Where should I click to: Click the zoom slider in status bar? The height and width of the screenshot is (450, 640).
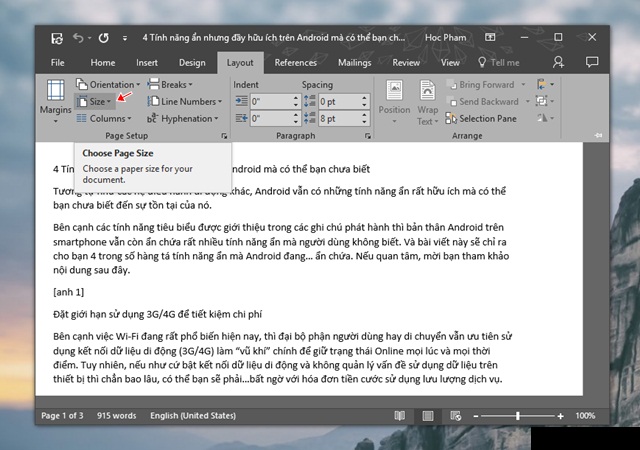tap(518, 415)
